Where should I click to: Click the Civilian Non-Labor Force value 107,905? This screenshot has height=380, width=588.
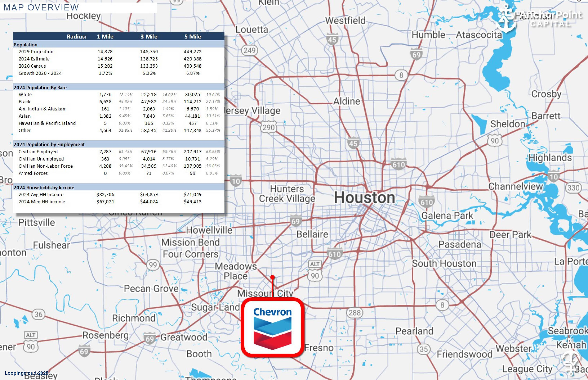(192, 166)
